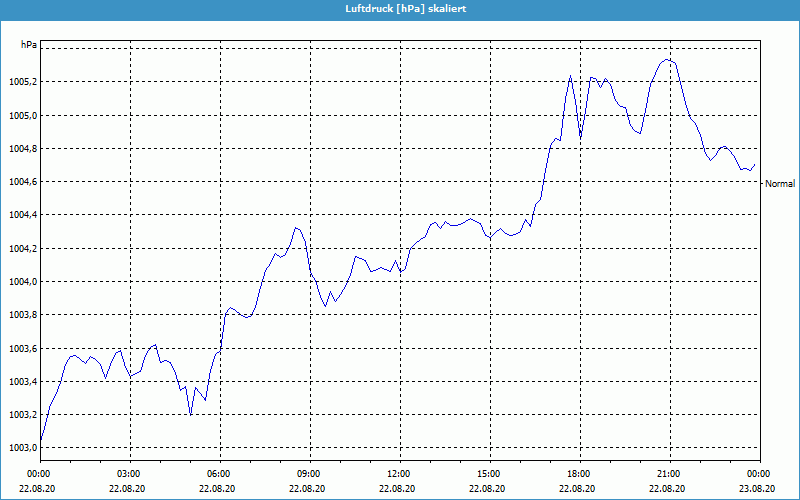Click the curve's sharp dip near 05:00

tap(190, 413)
